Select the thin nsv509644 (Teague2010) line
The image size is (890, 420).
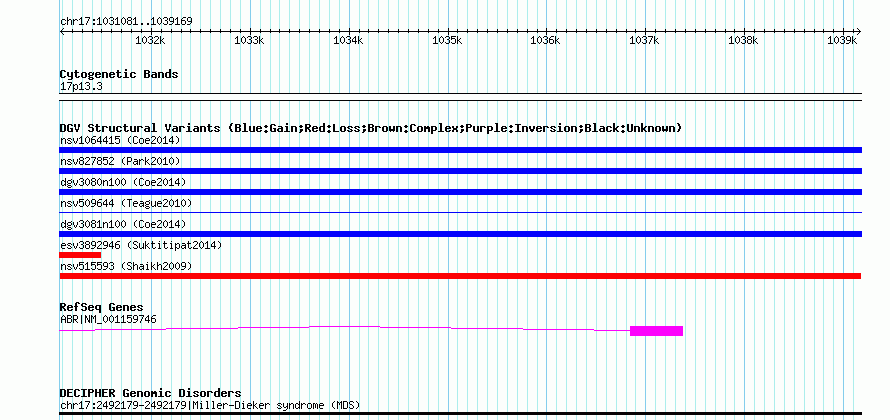click(460, 213)
